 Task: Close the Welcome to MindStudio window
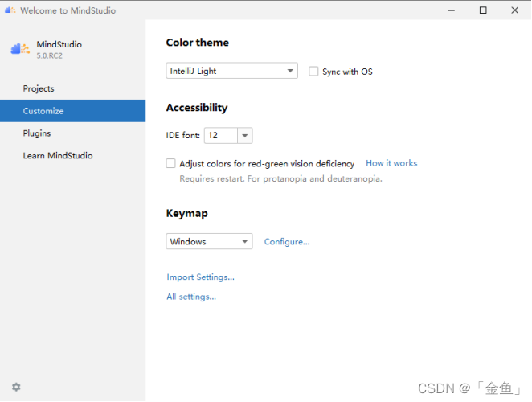(514, 10)
